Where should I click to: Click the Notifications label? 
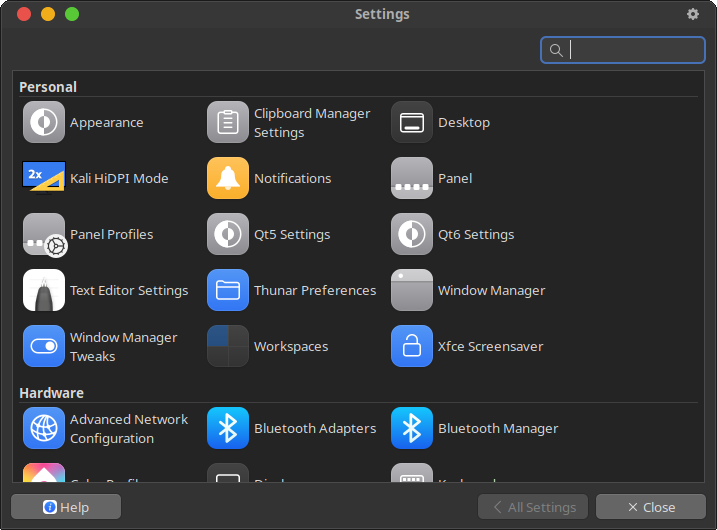293,178
